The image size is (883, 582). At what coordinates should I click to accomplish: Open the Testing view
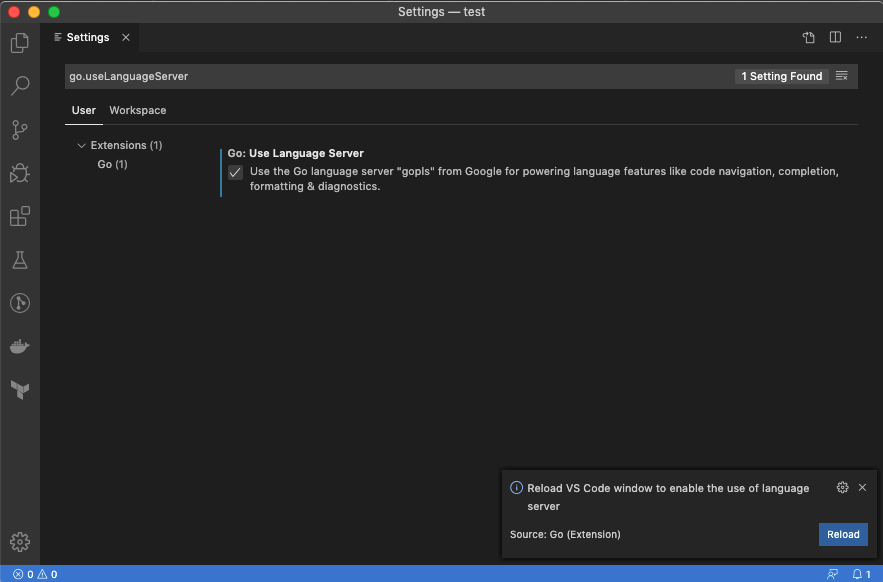[x=20, y=259]
